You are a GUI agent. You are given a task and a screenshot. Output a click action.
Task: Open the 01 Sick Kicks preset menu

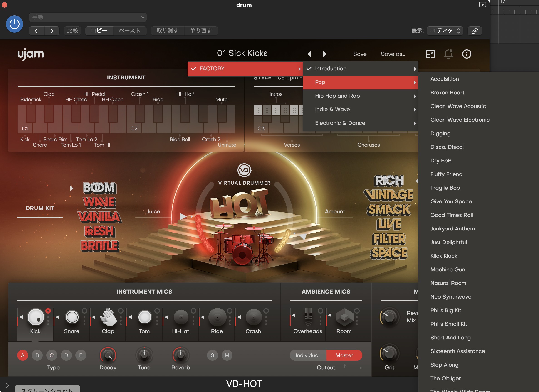coord(242,53)
